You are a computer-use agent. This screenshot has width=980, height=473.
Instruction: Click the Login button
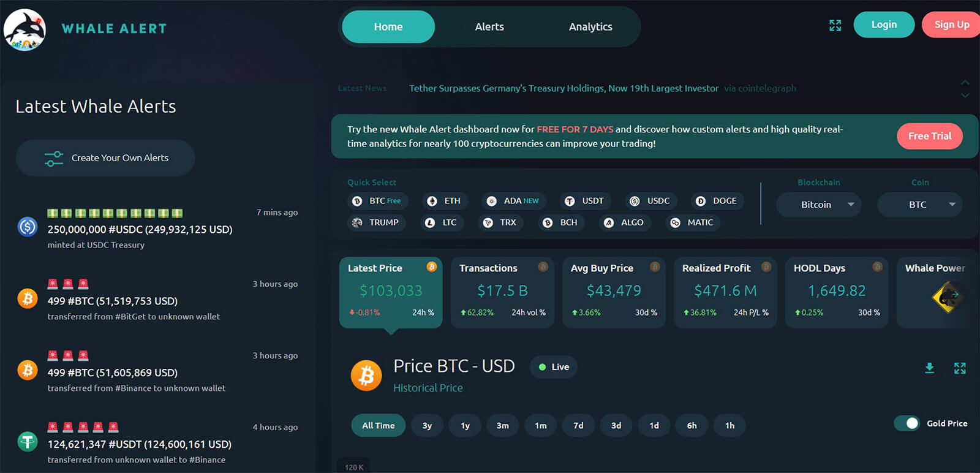(x=884, y=25)
